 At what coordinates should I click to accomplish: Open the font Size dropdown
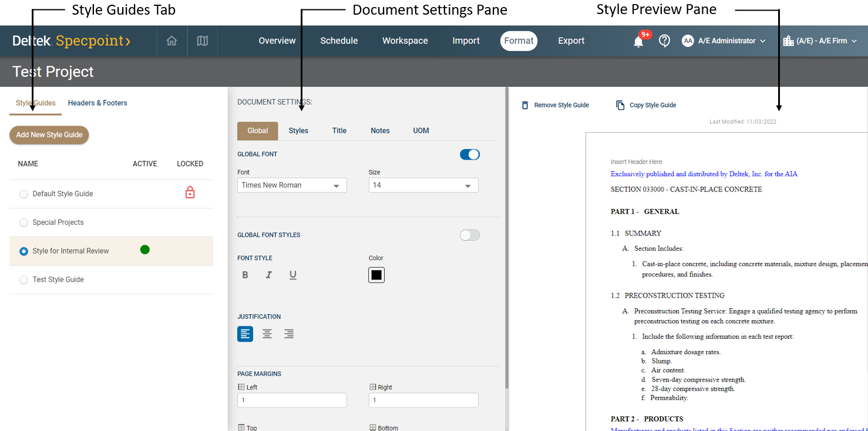pos(423,186)
